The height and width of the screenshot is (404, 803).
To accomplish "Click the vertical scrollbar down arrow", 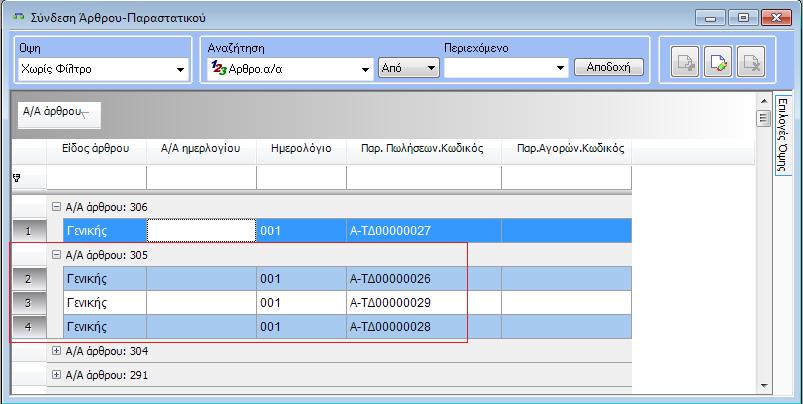I will click(763, 386).
